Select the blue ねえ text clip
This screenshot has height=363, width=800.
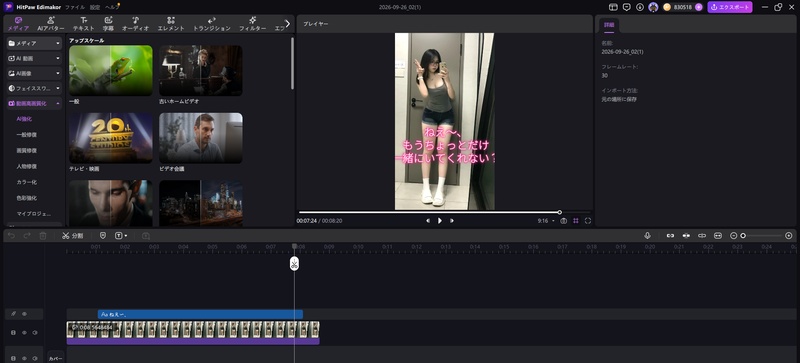click(200, 314)
